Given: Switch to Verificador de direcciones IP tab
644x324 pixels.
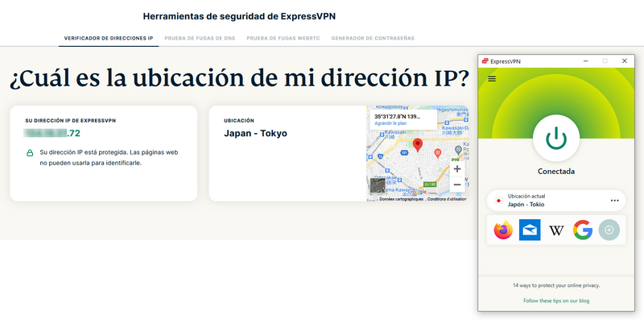Looking at the screenshot, I should 109,38.
